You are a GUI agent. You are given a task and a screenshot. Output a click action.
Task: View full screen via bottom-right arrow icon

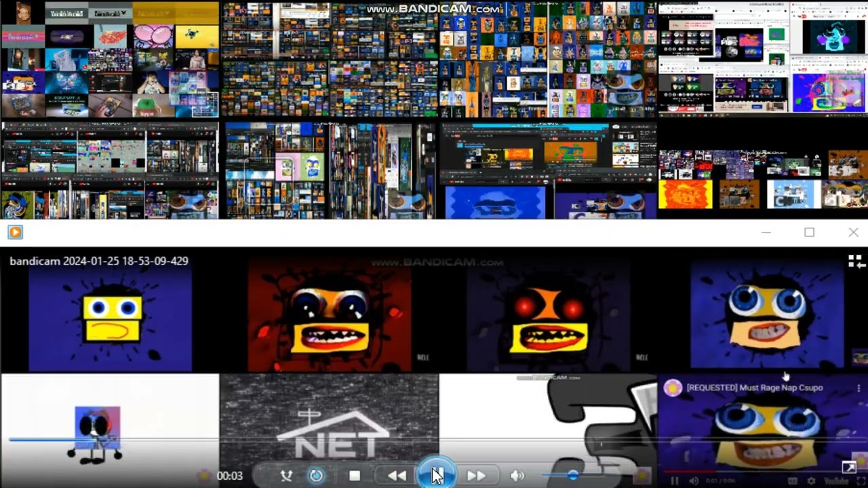849,467
